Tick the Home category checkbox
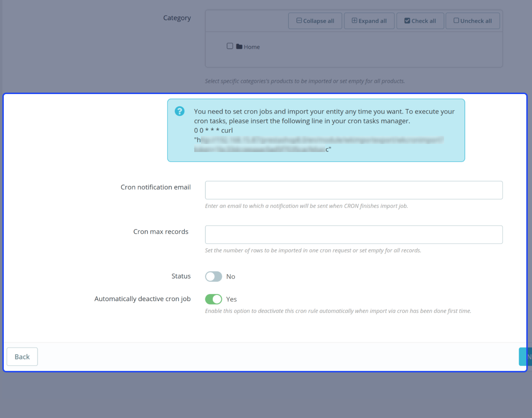Screen dimensions: 532x418 (230, 46)
